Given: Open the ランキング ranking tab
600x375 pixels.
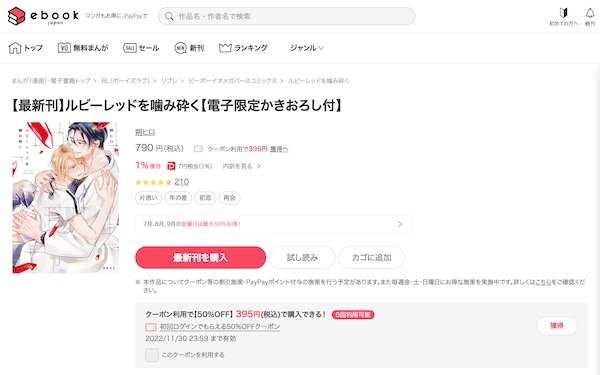Looking at the screenshot, I should (x=243, y=48).
